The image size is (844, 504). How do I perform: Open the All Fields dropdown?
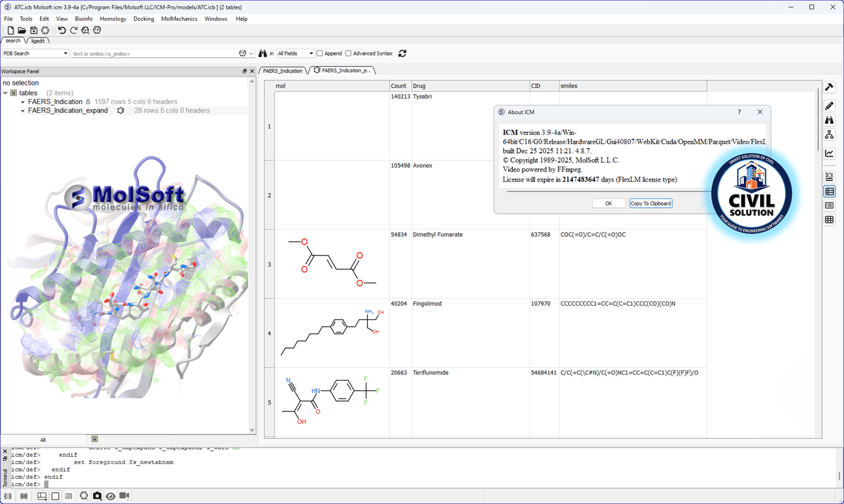click(x=295, y=53)
